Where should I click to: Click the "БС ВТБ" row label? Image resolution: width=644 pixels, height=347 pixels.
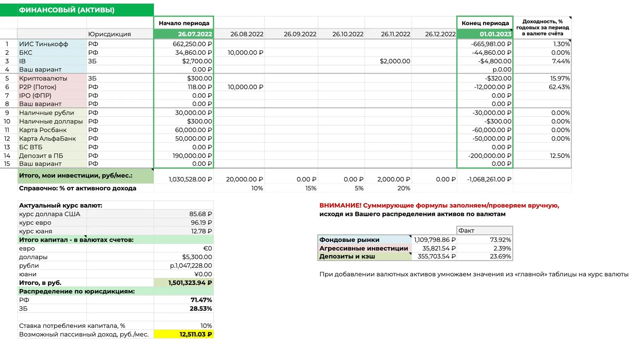[52, 147]
